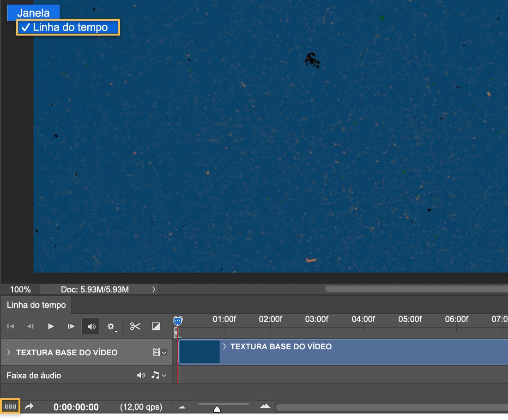Click the 04:00f ruler mark
This screenshot has width=508, height=420.
(363, 319)
